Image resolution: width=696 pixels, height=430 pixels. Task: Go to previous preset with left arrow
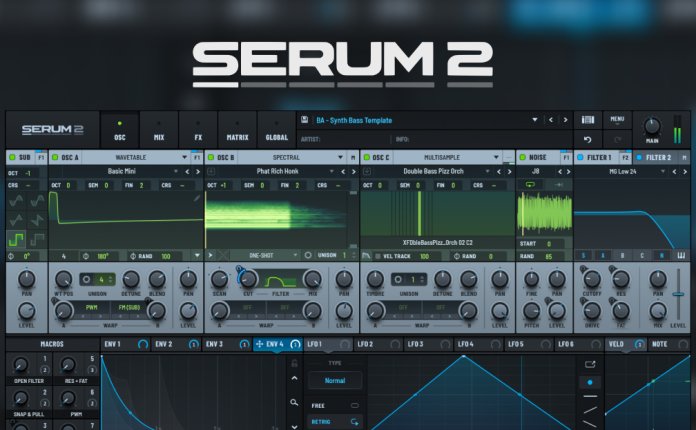tap(551, 120)
